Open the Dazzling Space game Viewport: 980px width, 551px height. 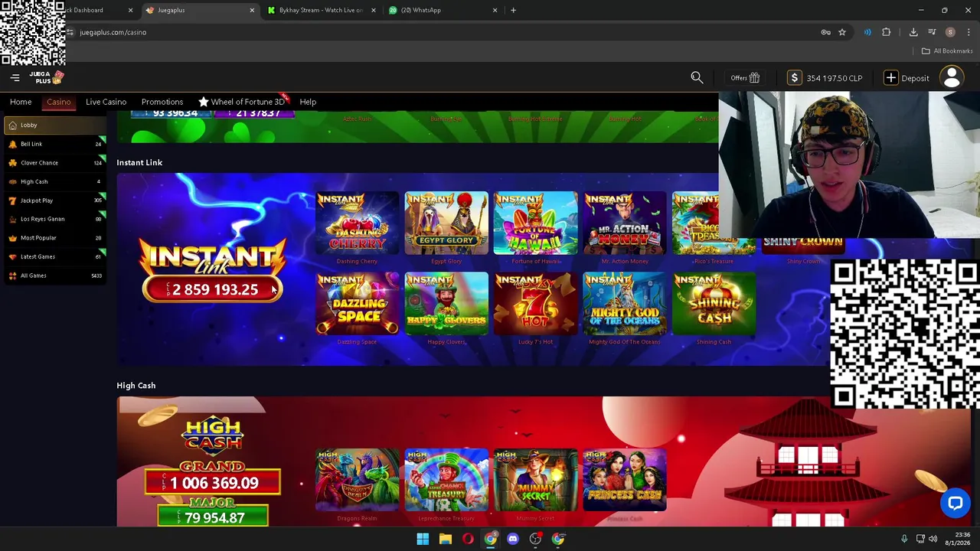358,304
